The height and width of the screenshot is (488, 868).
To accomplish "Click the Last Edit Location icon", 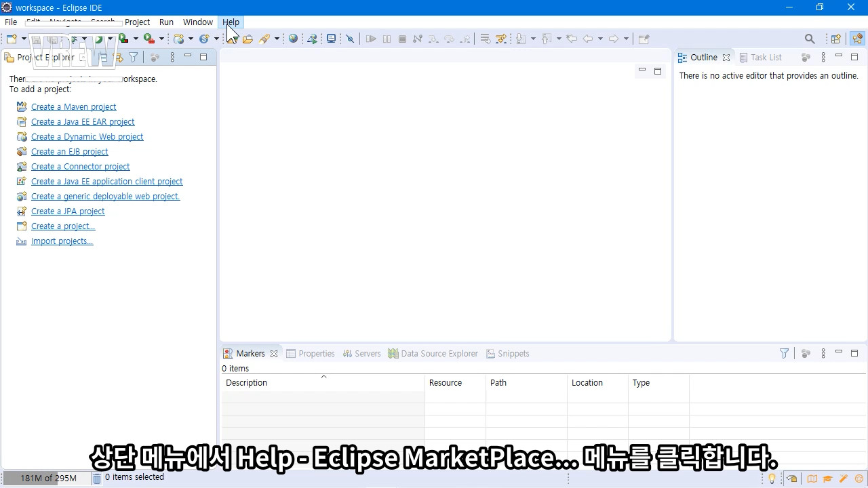I will click(572, 39).
